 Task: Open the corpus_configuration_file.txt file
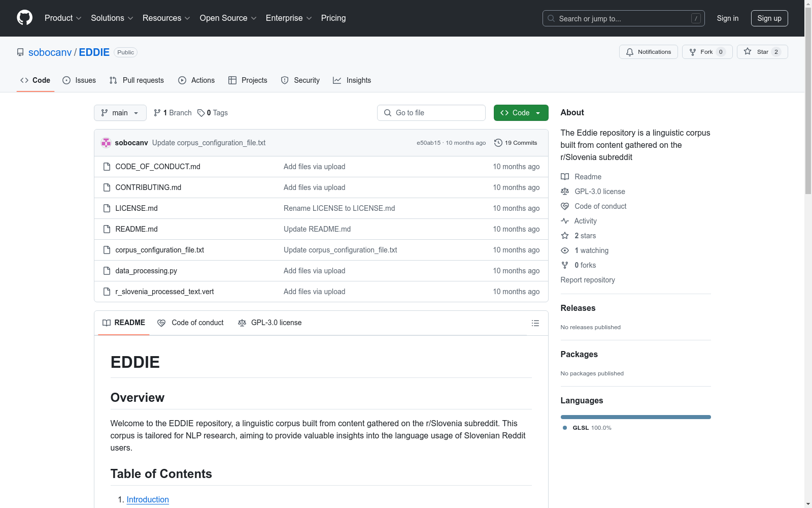tap(160, 250)
